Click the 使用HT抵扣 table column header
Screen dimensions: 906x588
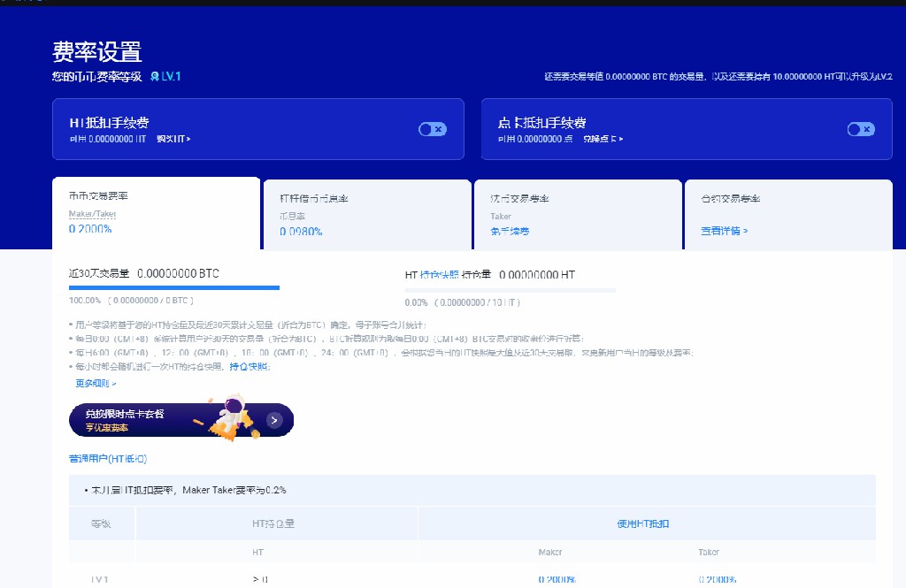tap(643, 523)
